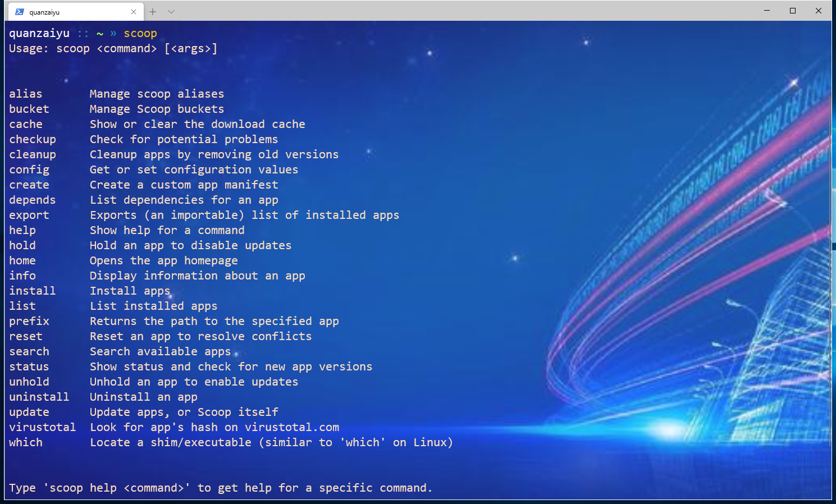Click 'Get or set configuration values' text
The image size is (836, 504).
click(x=194, y=169)
